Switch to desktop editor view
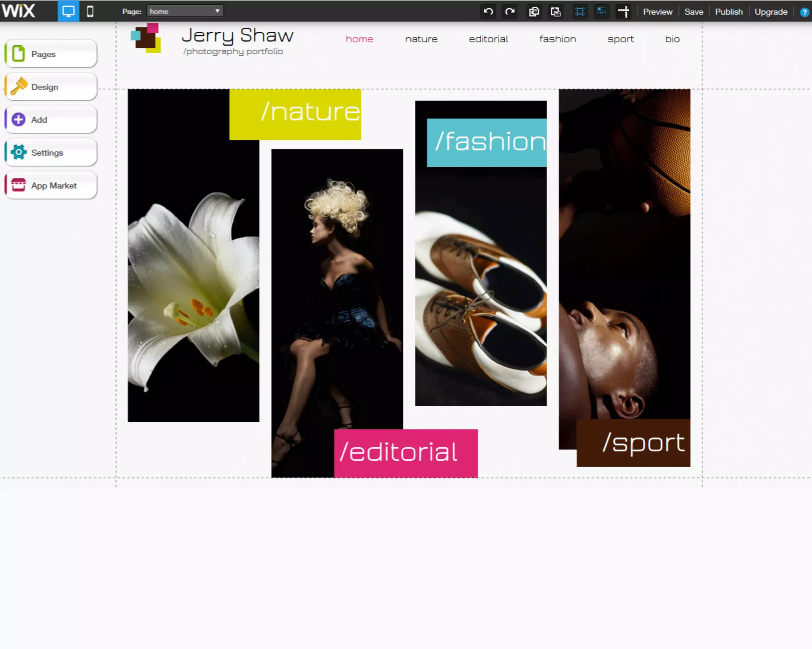Image resolution: width=812 pixels, height=649 pixels. 69,11
